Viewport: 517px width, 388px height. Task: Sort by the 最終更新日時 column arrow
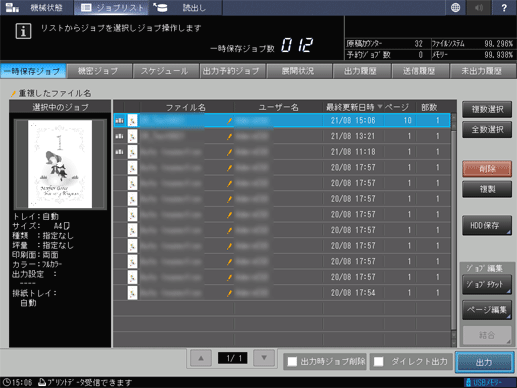tap(380, 107)
